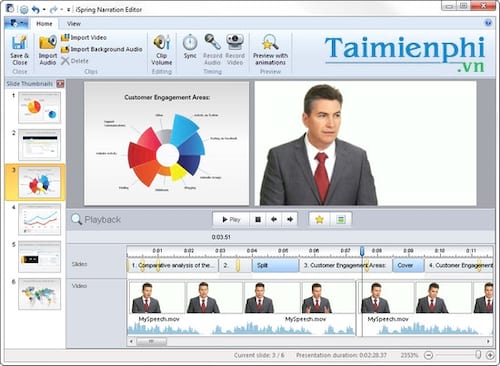The width and height of the screenshot is (500, 366).
Task: Select the Home ribbon tab
Action: point(44,24)
